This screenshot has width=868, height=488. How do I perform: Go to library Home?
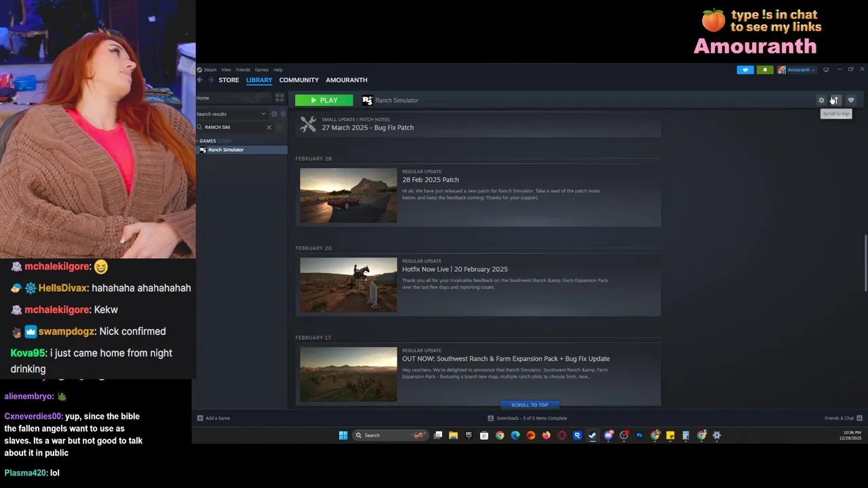tap(233, 98)
